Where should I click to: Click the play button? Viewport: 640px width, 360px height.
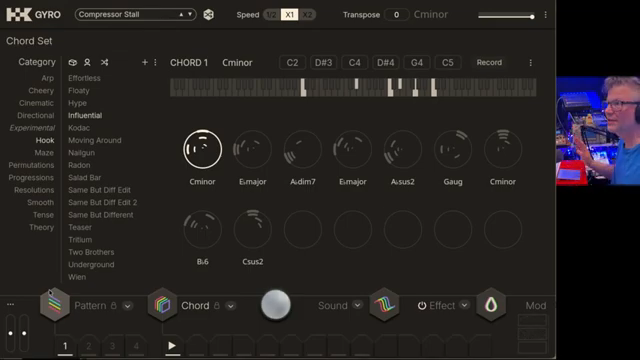(x=172, y=346)
